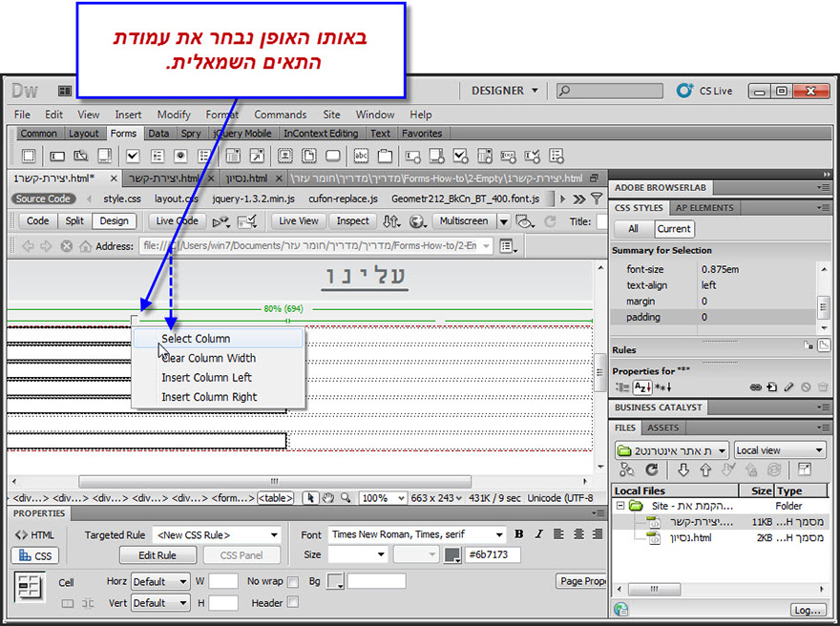
Task: Switch to Split view
Action: point(74,220)
